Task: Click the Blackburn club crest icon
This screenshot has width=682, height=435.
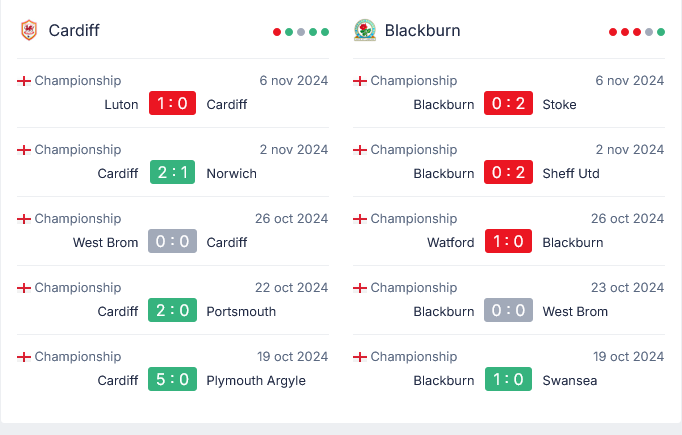Action: click(x=364, y=30)
